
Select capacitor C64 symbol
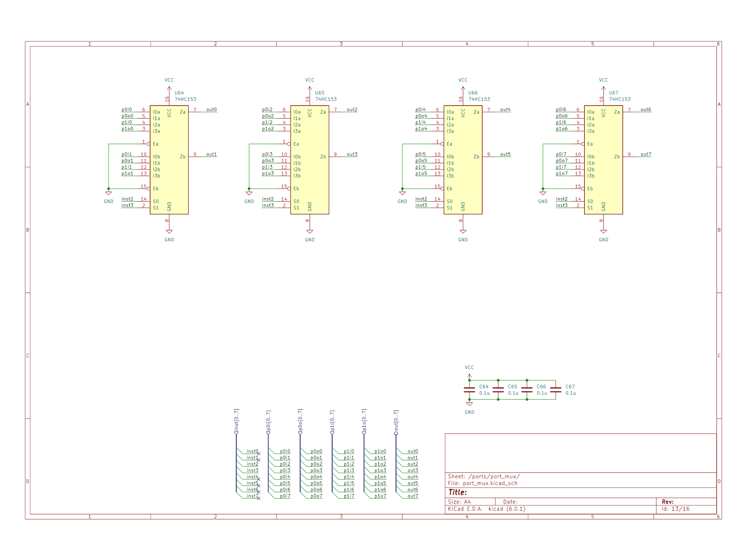(x=469, y=389)
